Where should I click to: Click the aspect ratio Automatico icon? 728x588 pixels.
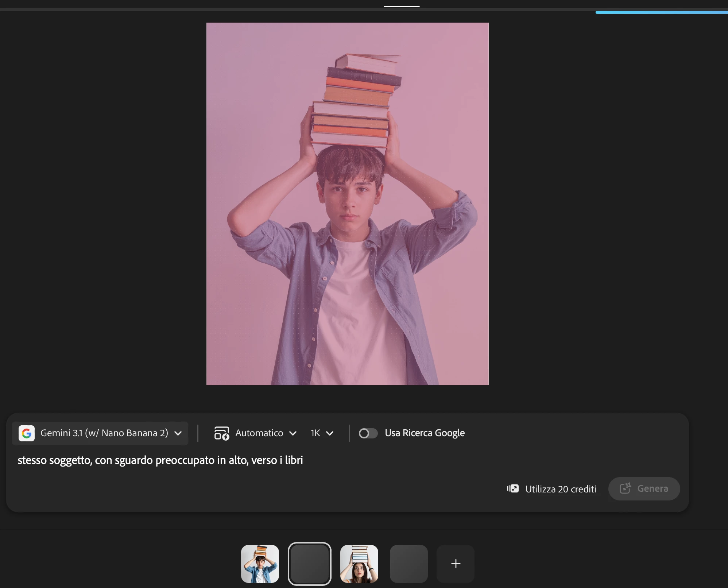pos(221,433)
